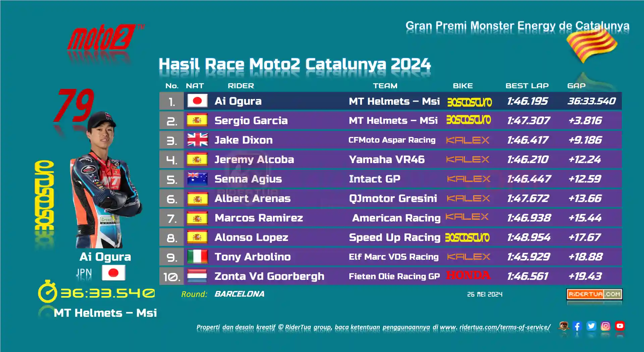Click the Italian flag for Tony Arbolino
This screenshot has width=644, height=352.
pos(197,257)
